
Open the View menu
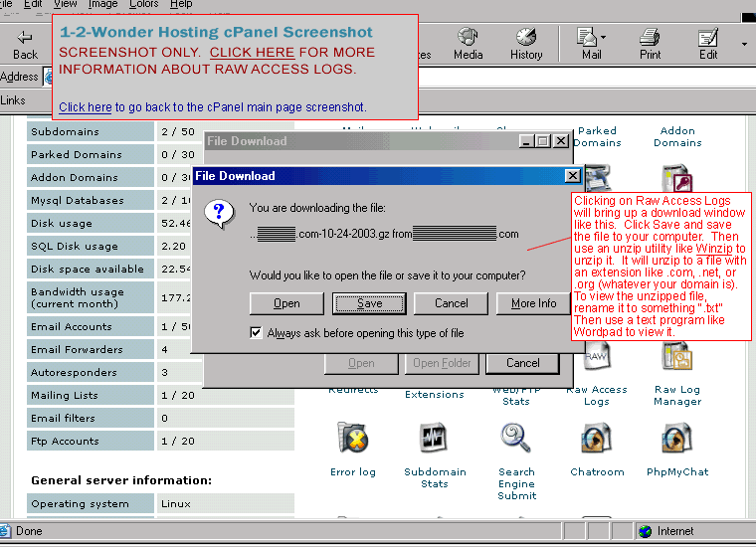[65, 4]
